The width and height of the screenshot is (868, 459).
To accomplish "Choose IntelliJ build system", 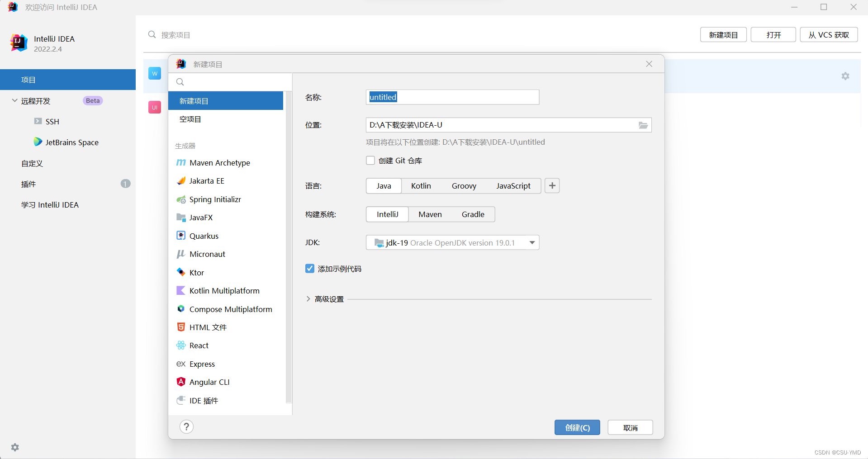I will [x=388, y=214].
